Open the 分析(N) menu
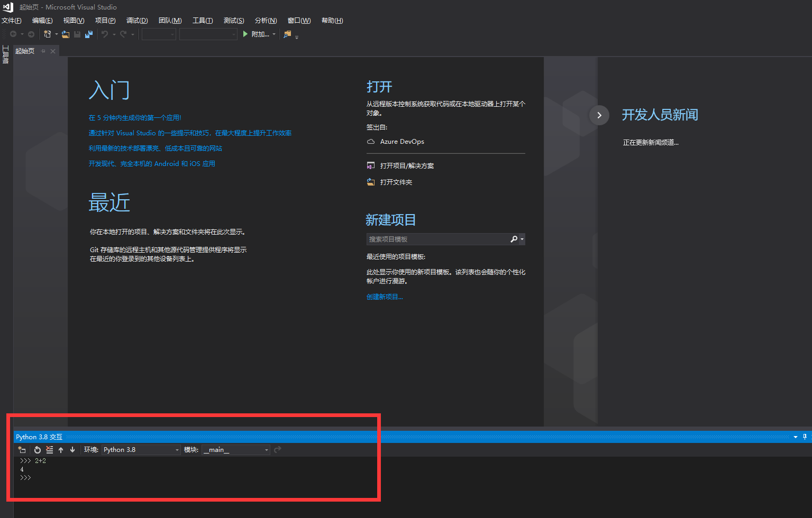The height and width of the screenshot is (518, 812). [266, 21]
